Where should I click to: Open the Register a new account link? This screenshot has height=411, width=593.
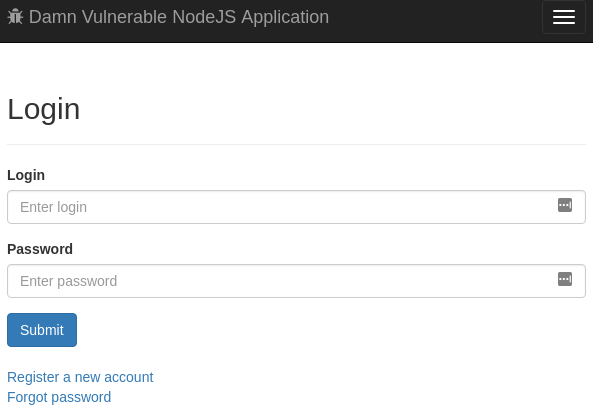click(80, 377)
